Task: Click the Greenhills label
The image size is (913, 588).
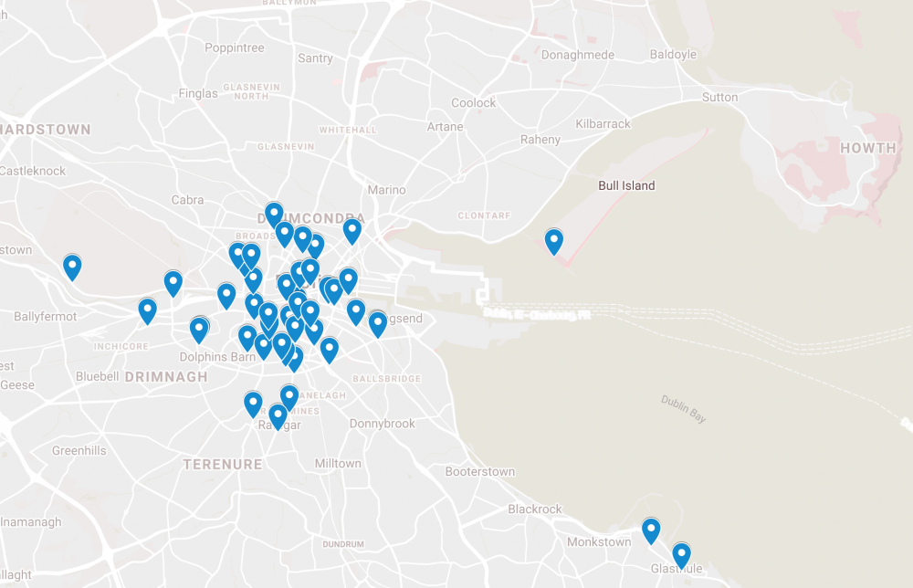Action: pyautogui.click(x=79, y=451)
